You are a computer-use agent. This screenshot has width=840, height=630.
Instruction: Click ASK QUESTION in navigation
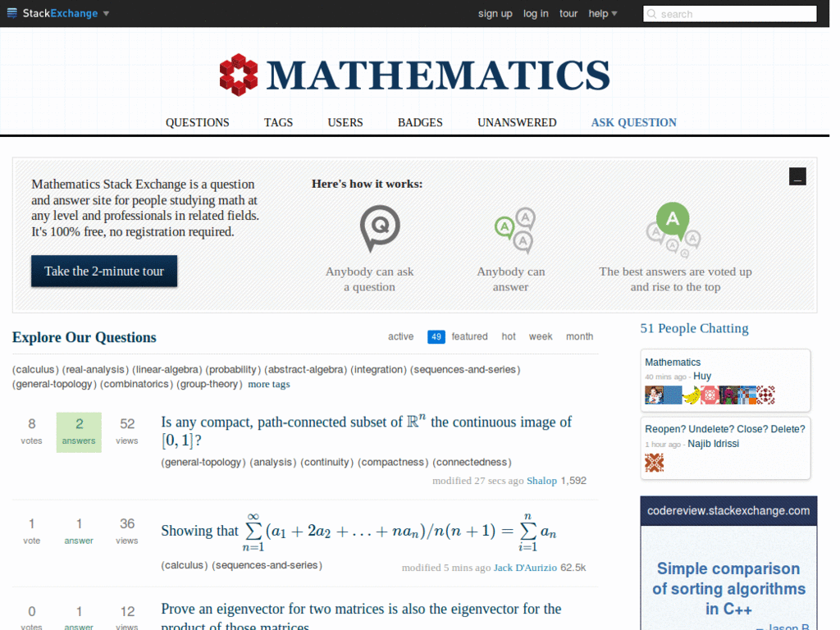point(634,122)
